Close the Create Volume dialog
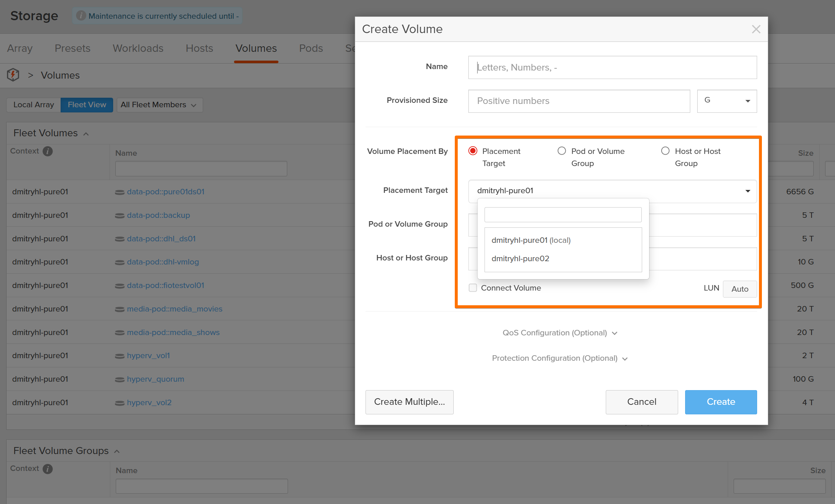Viewport: 835px width, 504px height. click(x=756, y=29)
